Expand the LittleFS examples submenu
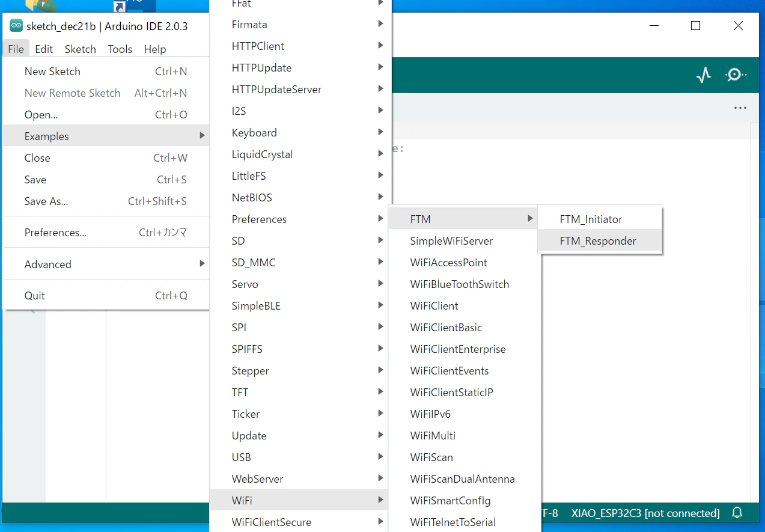 (x=300, y=176)
